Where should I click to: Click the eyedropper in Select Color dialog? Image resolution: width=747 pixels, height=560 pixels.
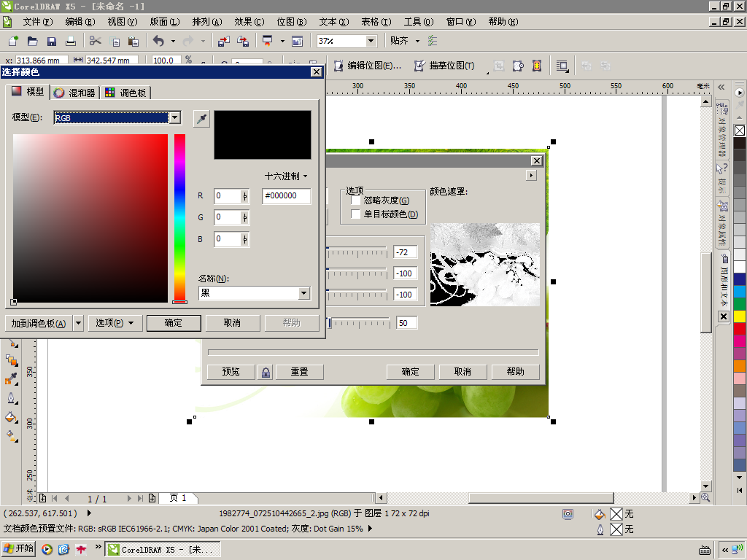coord(201,119)
